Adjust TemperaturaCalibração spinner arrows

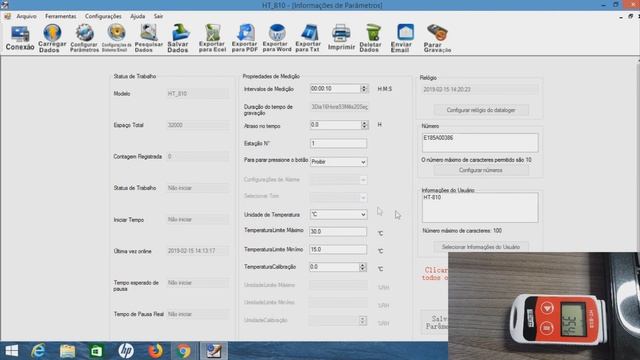point(362,267)
